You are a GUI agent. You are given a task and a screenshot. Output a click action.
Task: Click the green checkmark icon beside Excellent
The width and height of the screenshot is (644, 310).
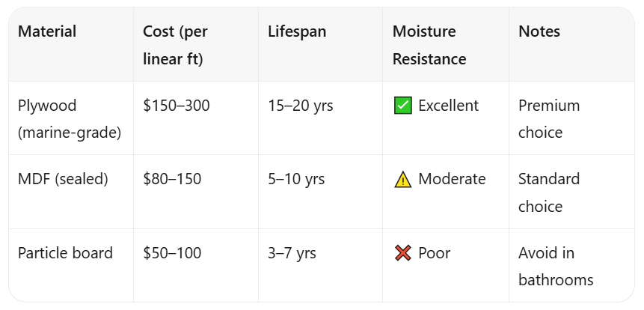(x=403, y=106)
